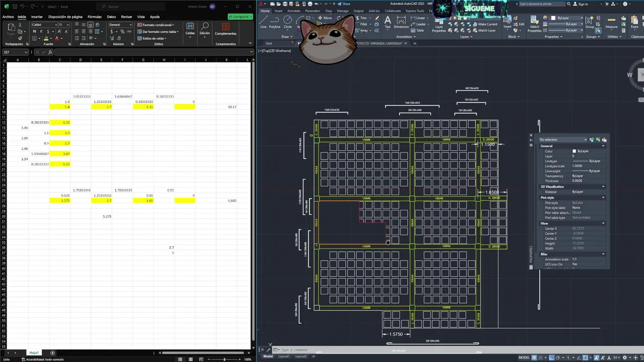Switch to AutoCAD Layout1 tab
This screenshot has width=644, height=362.
(284, 356)
